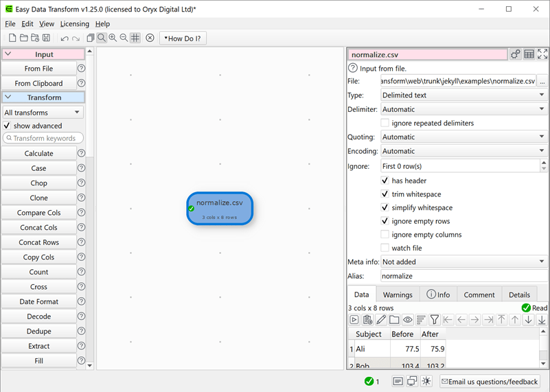
Task: Open the View menu
Action: pos(47,24)
